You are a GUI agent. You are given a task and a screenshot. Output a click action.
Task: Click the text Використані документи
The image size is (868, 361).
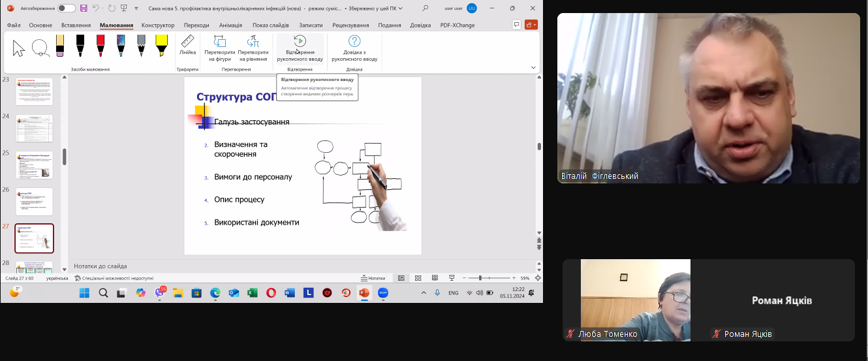256,223
